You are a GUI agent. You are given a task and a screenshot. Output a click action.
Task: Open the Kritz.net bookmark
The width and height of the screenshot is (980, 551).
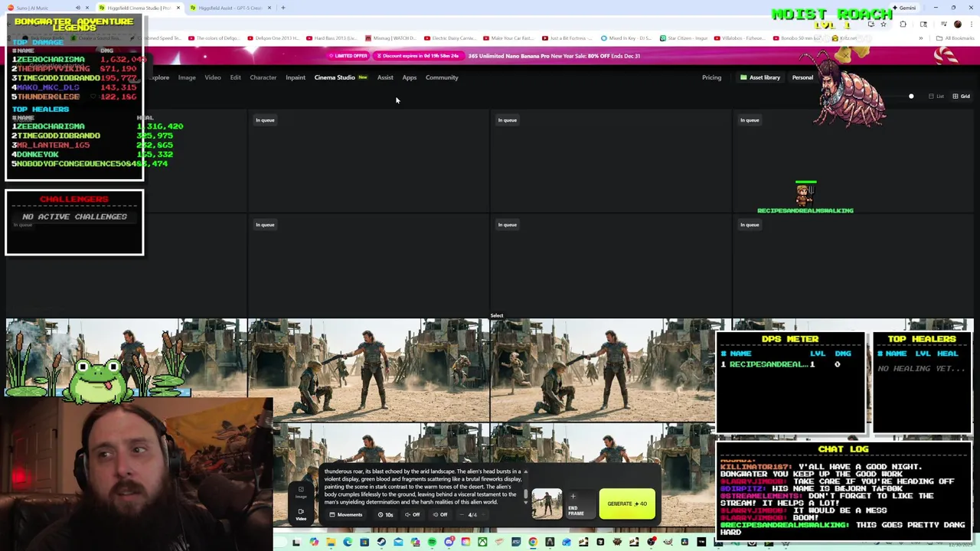pos(844,38)
